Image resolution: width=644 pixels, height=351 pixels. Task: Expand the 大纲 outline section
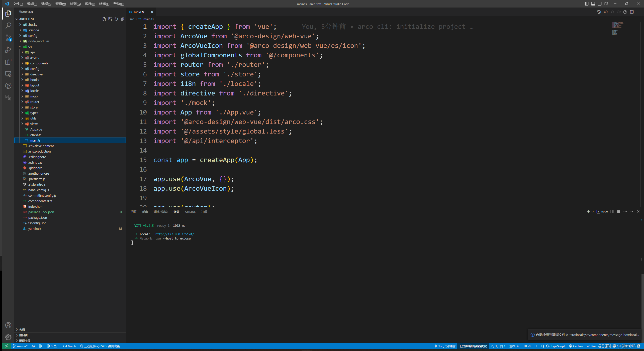click(x=70, y=330)
